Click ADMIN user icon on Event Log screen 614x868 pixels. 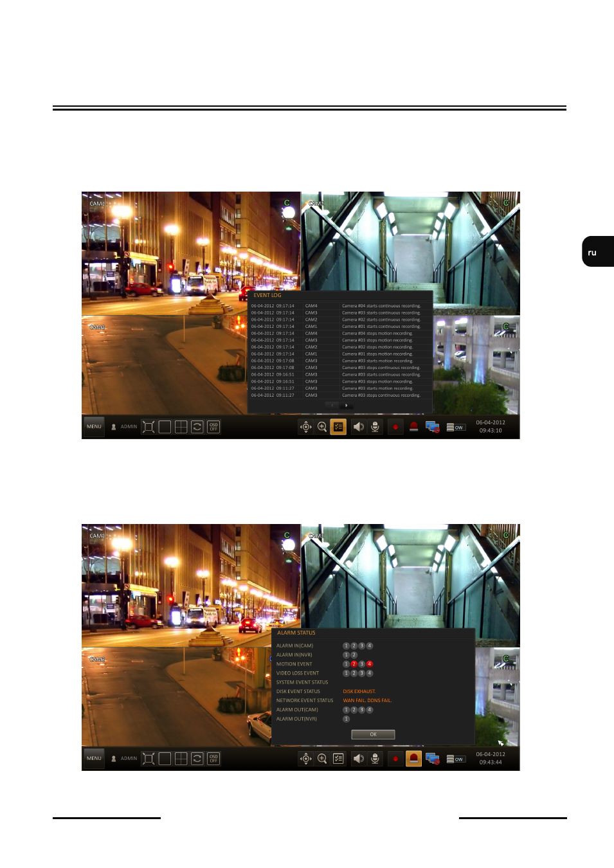(x=114, y=427)
